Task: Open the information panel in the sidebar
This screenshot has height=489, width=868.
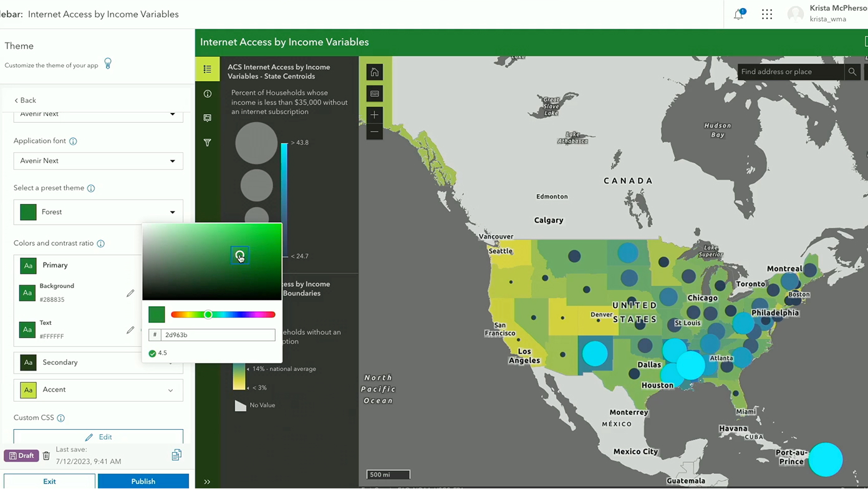Action: pyautogui.click(x=208, y=94)
